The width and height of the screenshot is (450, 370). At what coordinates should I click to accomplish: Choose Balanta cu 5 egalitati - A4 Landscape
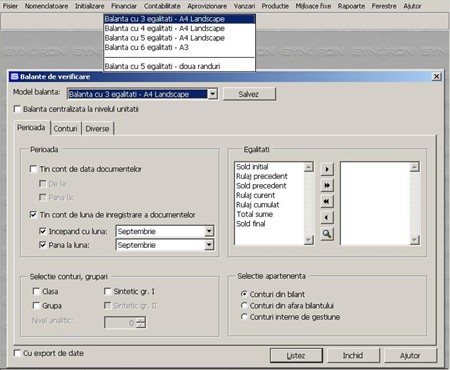click(179, 38)
